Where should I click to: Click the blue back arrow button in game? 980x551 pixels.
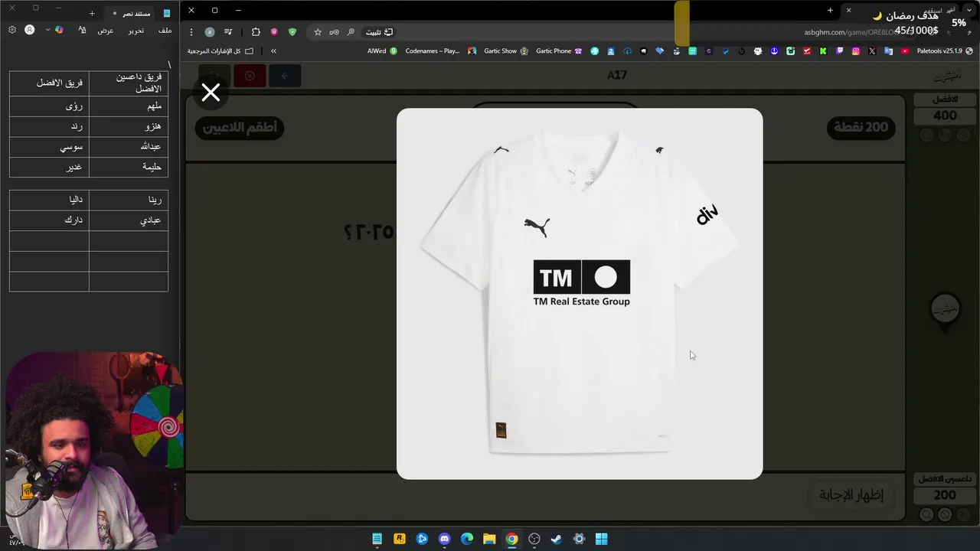285,76
